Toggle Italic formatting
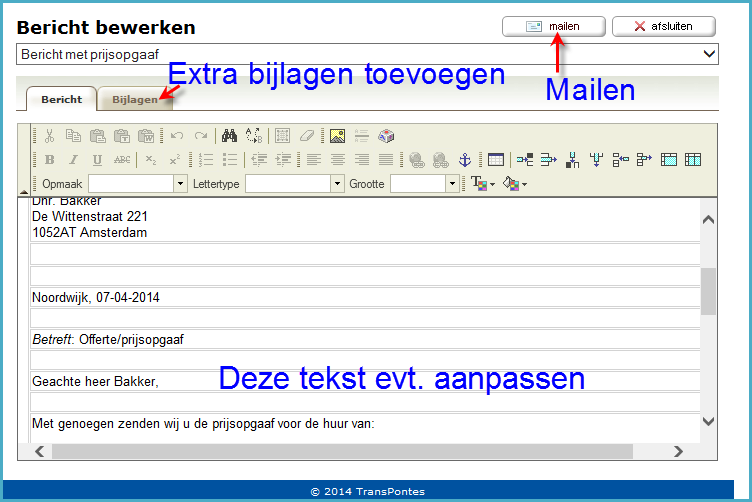Viewport: 752px width, 502px height. click(x=72, y=160)
